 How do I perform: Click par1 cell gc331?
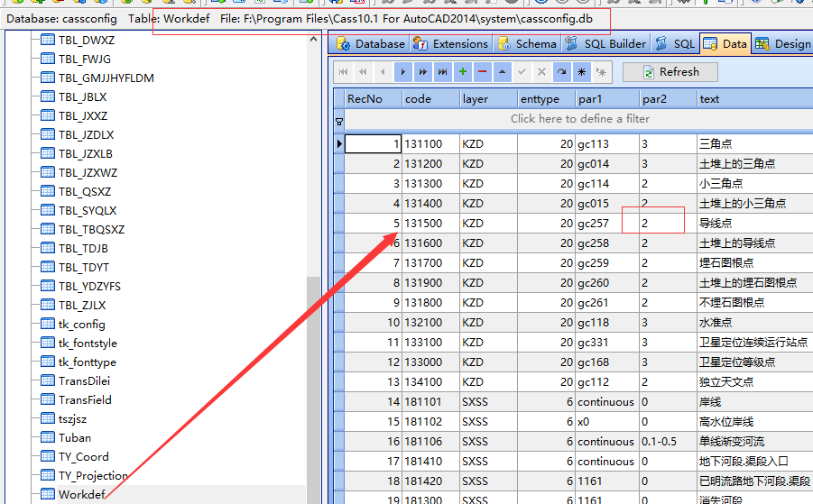[x=607, y=343]
